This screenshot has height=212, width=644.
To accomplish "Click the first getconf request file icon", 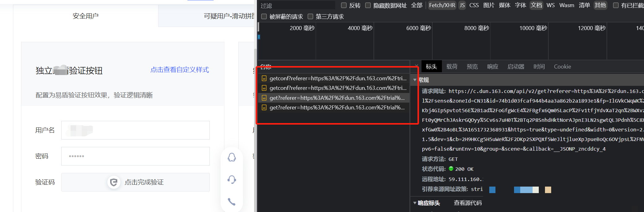I will [x=264, y=78].
